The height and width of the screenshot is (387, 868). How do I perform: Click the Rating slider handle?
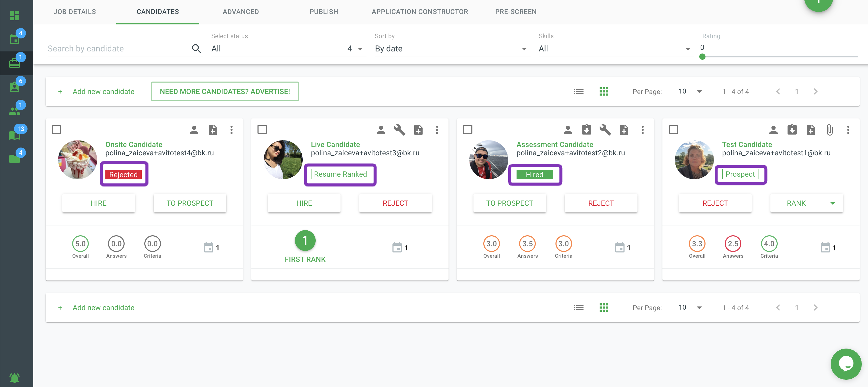(x=702, y=57)
